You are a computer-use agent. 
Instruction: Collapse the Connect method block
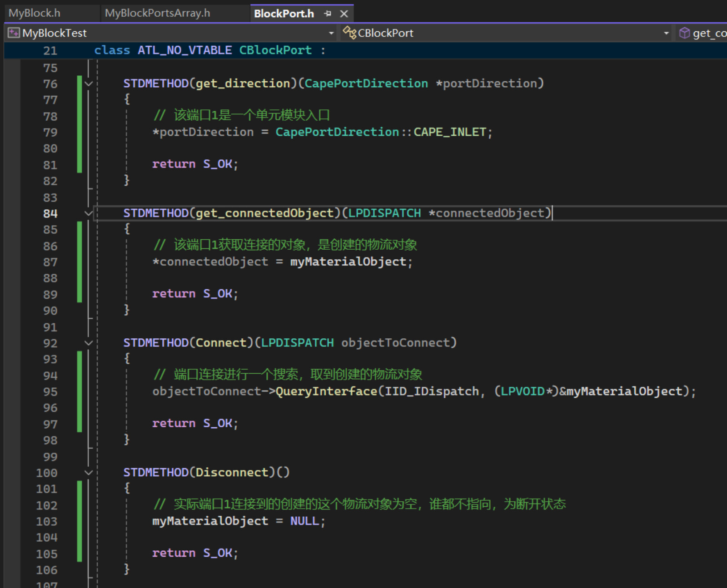89,343
